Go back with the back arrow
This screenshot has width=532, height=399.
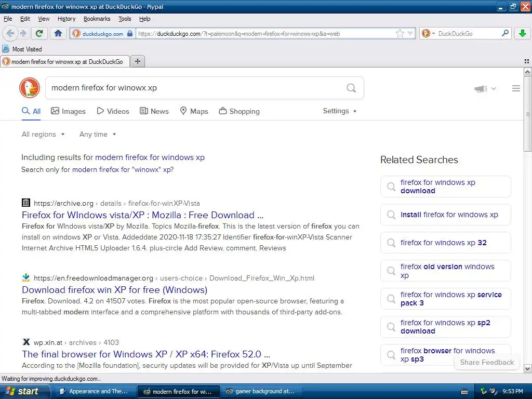[10, 33]
